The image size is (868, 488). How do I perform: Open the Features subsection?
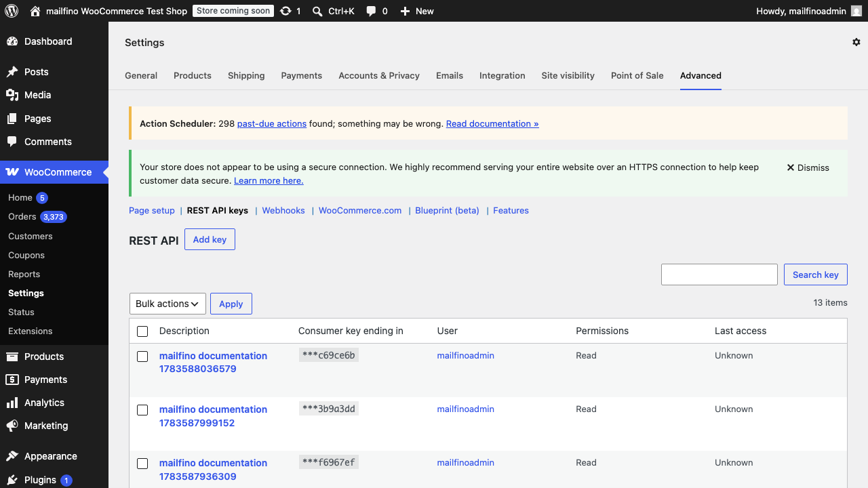coord(511,210)
